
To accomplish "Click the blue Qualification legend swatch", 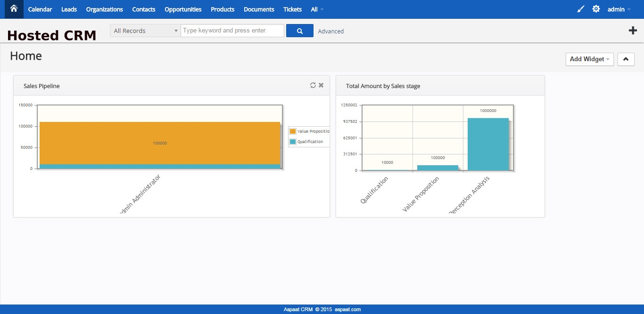I will (x=293, y=142).
